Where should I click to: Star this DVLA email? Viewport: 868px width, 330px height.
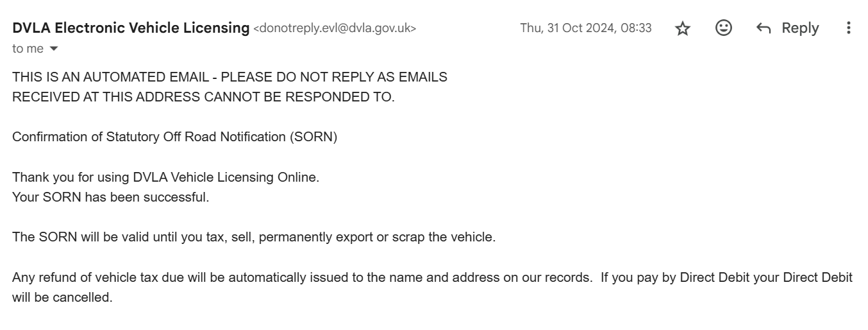pyautogui.click(x=683, y=28)
